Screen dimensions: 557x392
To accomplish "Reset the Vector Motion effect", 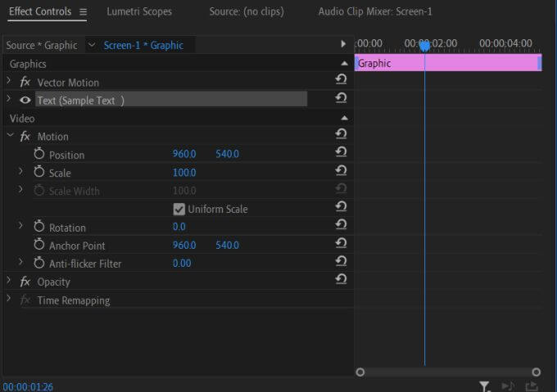I will [x=341, y=80].
